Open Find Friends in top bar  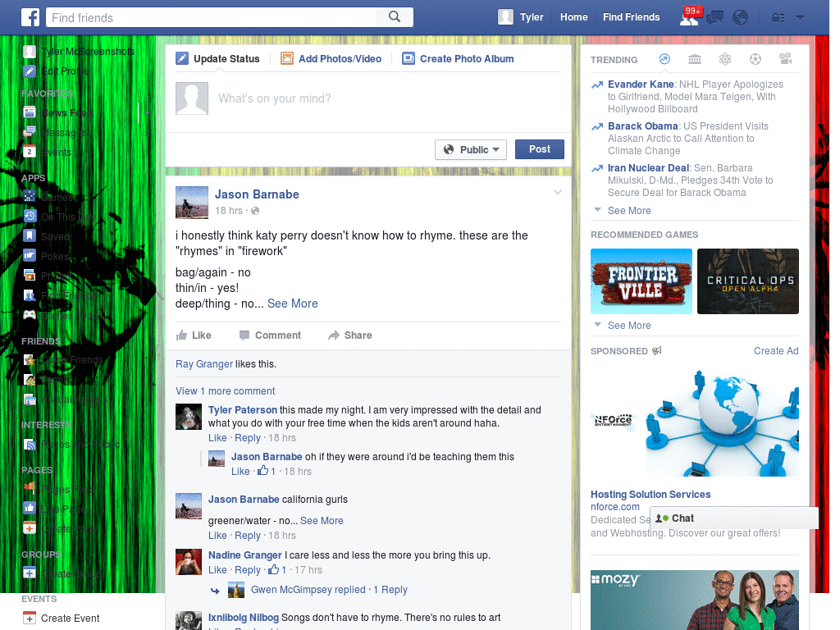click(631, 17)
